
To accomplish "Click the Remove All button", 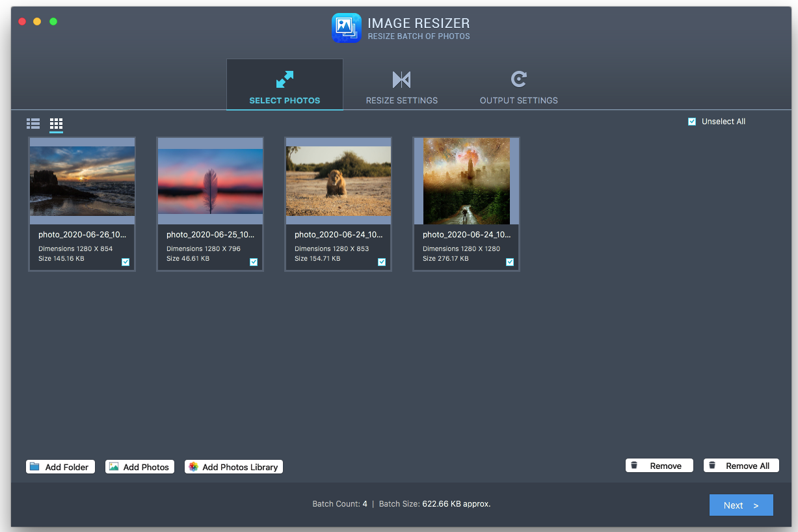I will coord(741,466).
